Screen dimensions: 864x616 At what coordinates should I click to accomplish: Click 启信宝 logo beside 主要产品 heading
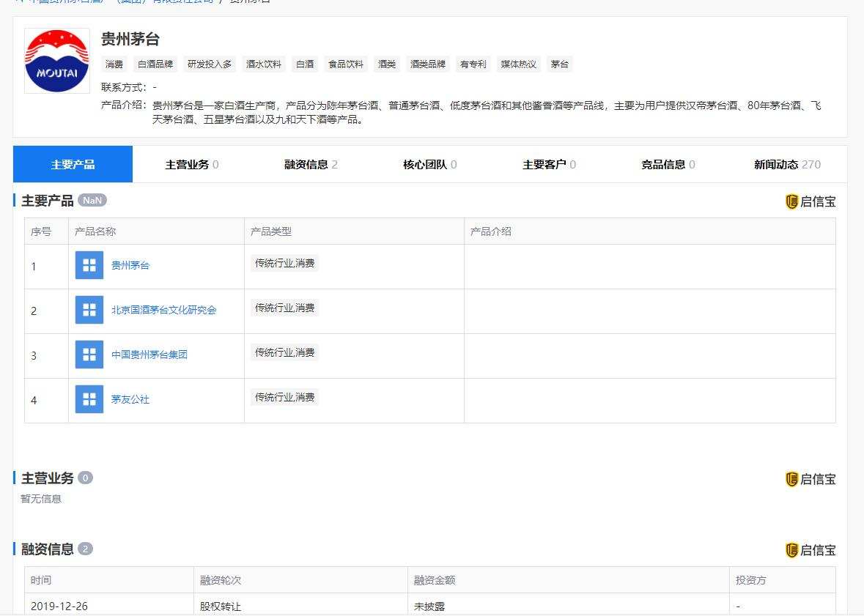[x=811, y=201]
